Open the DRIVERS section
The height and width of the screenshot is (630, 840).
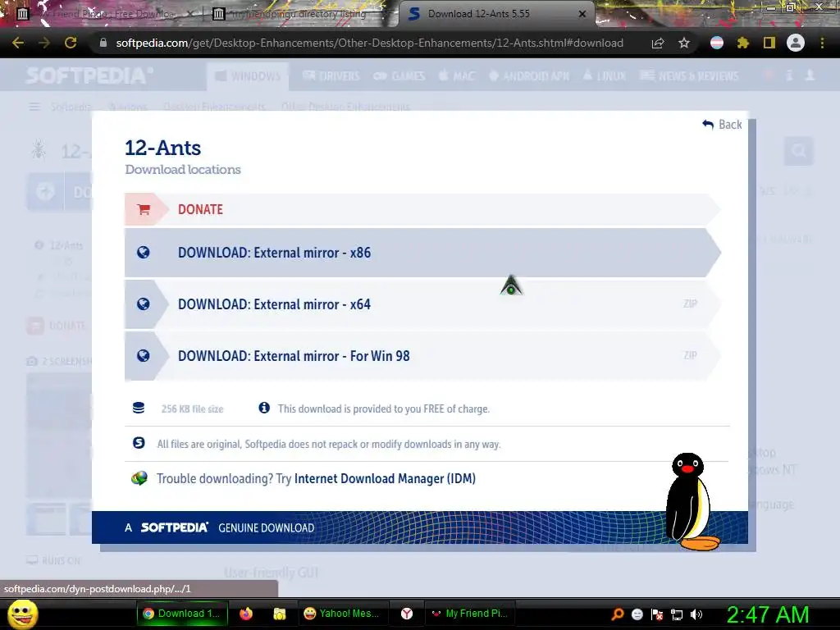point(331,76)
